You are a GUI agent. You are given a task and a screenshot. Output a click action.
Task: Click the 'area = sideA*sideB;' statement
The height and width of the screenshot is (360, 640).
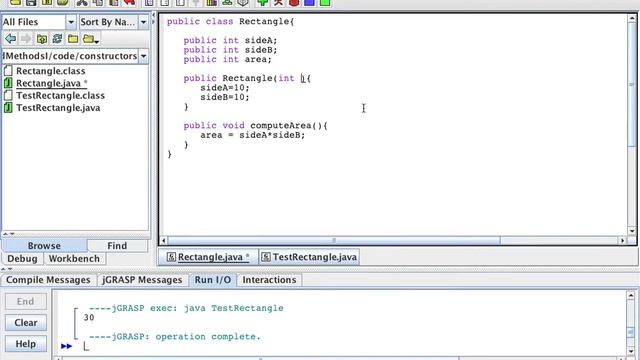pos(252,135)
